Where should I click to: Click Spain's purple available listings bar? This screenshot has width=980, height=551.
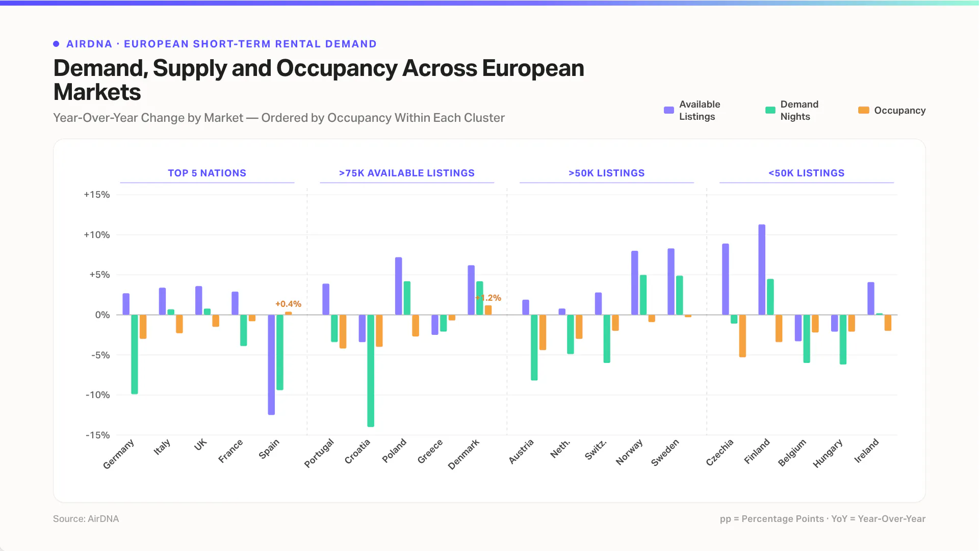(x=271, y=364)
